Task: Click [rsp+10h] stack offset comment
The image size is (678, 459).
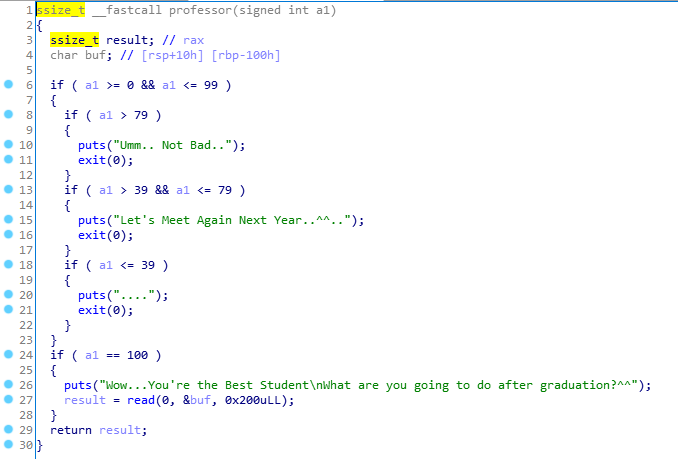Action: (x=173, y=55)
